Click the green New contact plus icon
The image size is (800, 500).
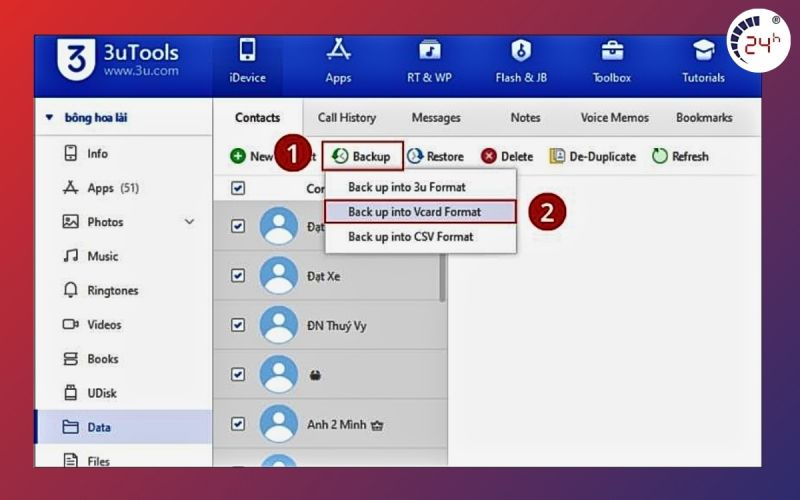(x=238, y=156)
